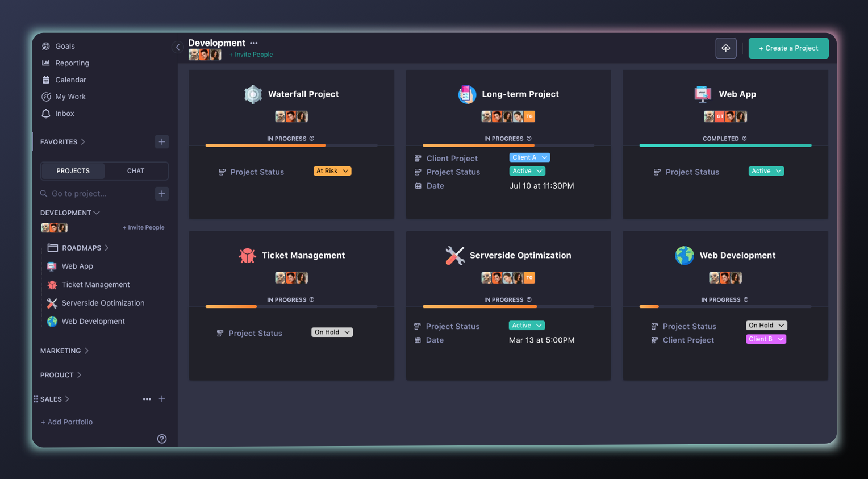Open the At Risk status dropdown on Waterfall Project
Viewport: 868px width, 479px height.
(332, 171)
